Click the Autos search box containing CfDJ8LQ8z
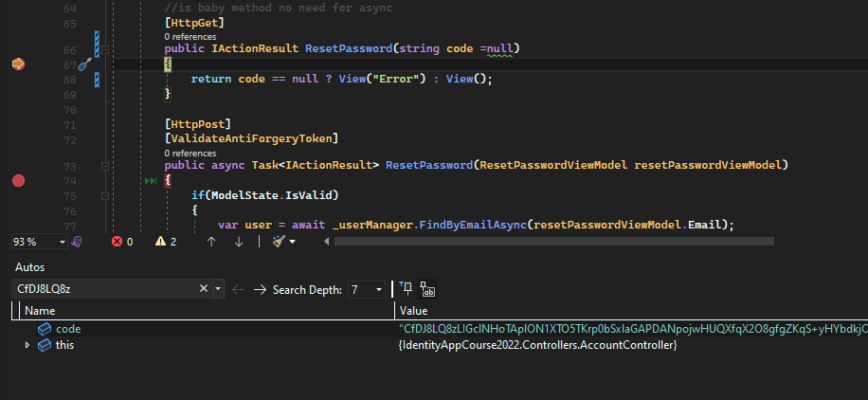The height and width of the screenshot is (400, 868). pyautogui.click(x=104, y=289)
